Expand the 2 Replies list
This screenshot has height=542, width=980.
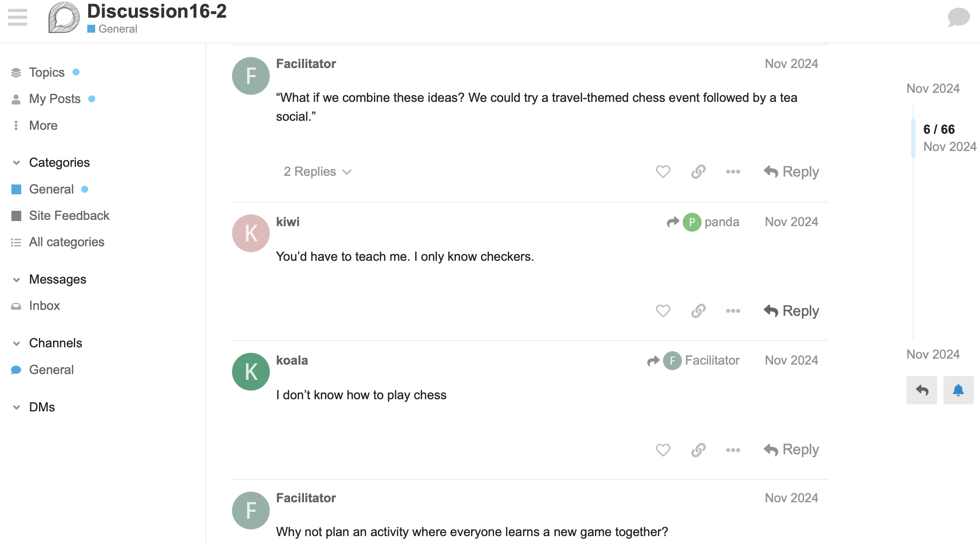[317, 171]
